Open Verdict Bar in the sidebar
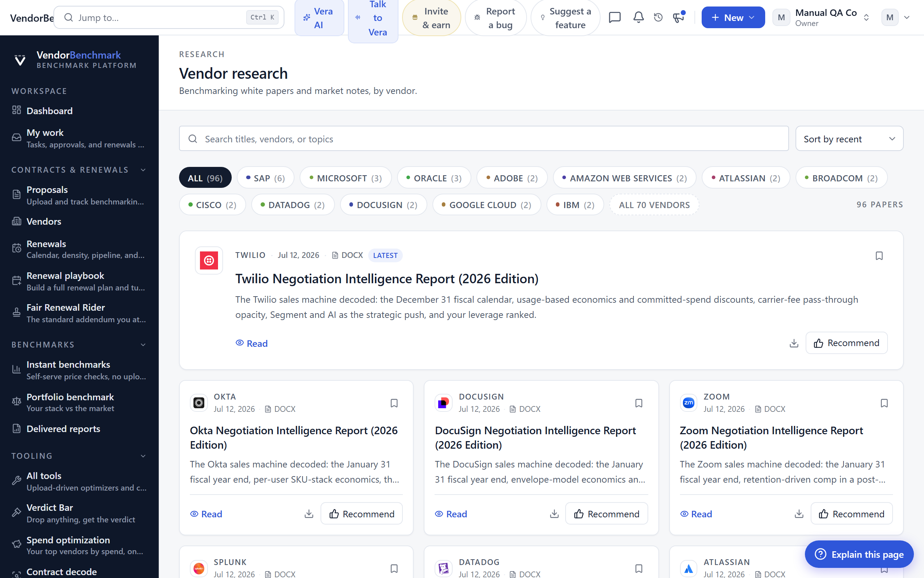Image resolution: width=924 pixels, height=578 pixels. point(79,513)
